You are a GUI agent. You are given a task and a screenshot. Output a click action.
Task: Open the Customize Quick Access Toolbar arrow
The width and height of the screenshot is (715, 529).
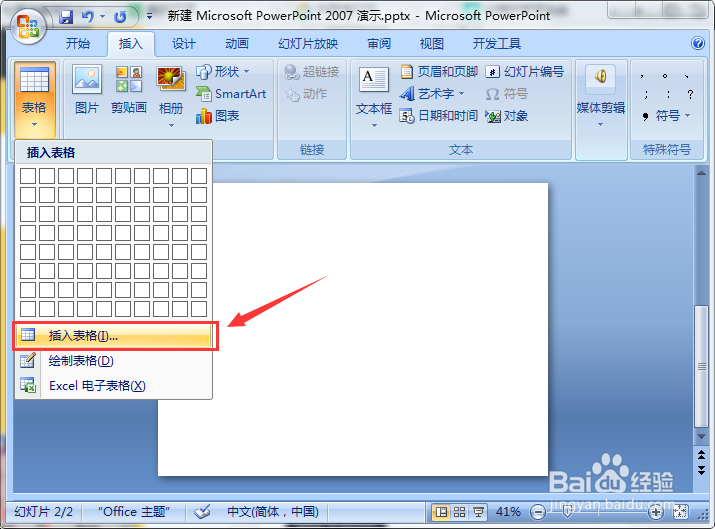click(x=149, y=16)
